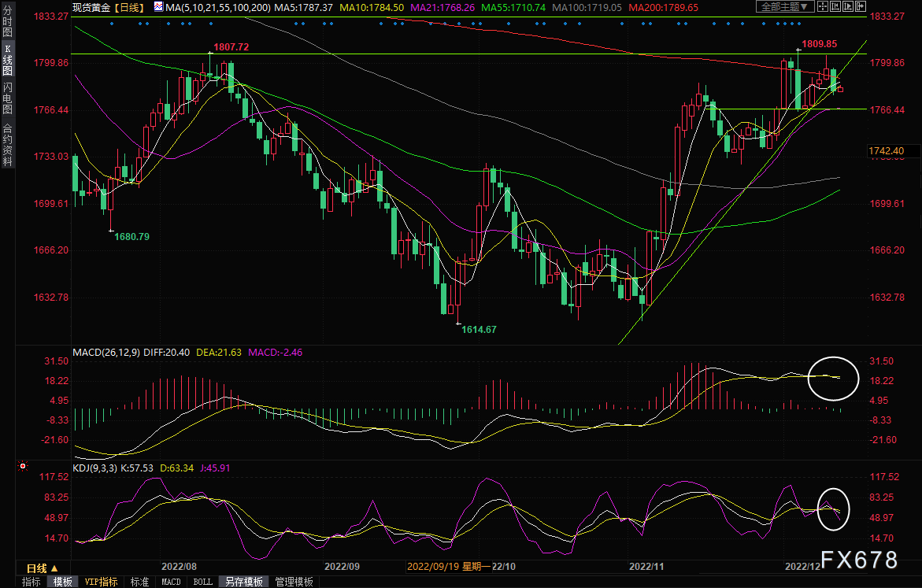Click the 1614.67 low price label
This screenshot has height=588, width=922.
pos(479,329)
